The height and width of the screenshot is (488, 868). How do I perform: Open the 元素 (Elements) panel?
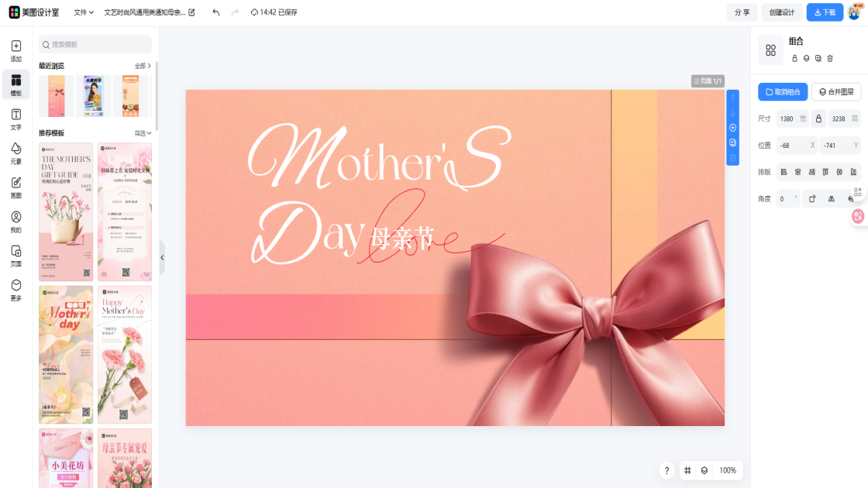click(x=15, y=153)
